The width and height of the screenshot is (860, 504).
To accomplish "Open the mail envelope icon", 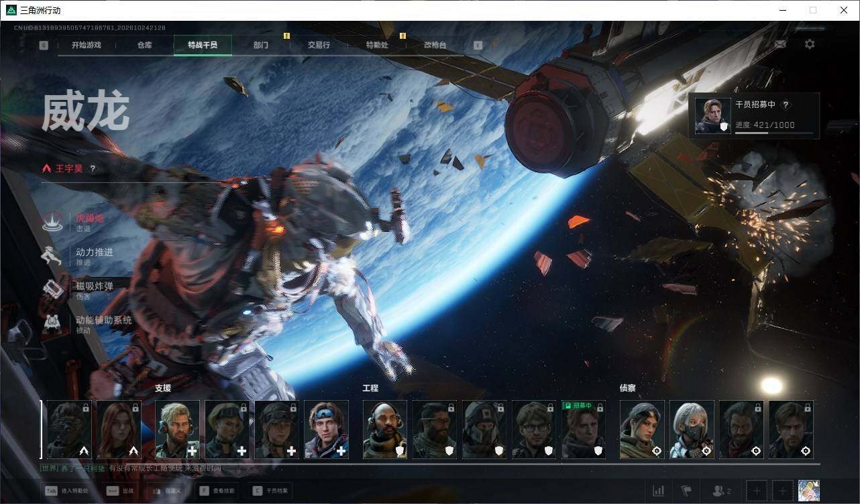I will click(x=780, y=44).
